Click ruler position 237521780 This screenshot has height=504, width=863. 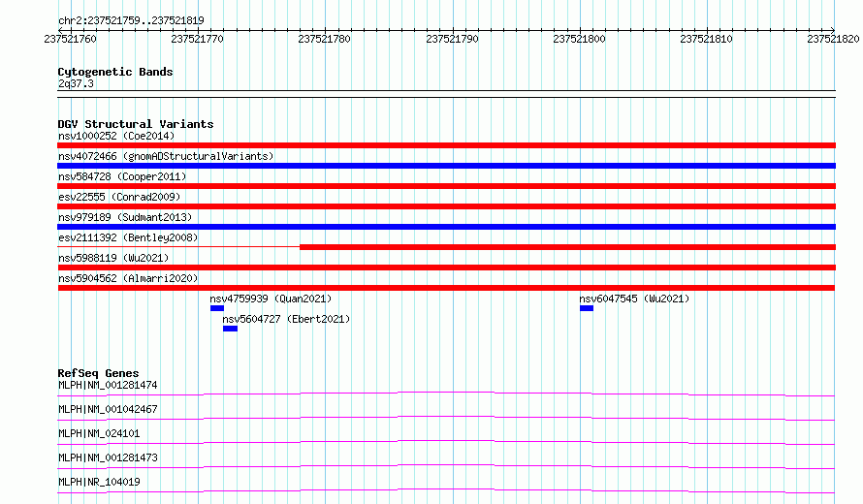pyautogui.click(x=324, y=39)
